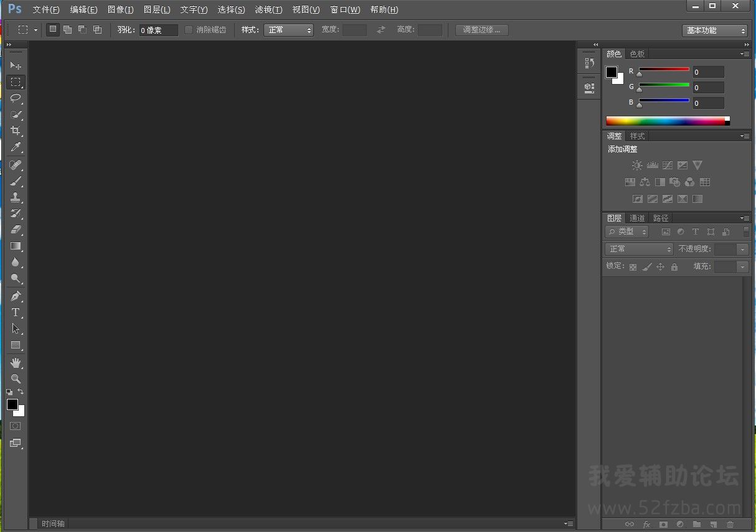This screenshot has width=756, height=532.
Task: Select the Path Selection arrow tool
Action: pos(16,329)
